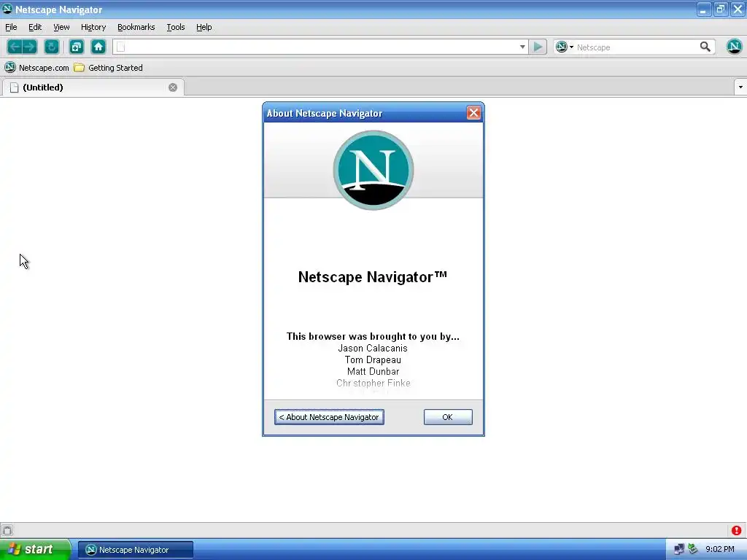This screenshot has height=560, width=747.
Task: Click the search magnifier icon
Action: [705, 47]
